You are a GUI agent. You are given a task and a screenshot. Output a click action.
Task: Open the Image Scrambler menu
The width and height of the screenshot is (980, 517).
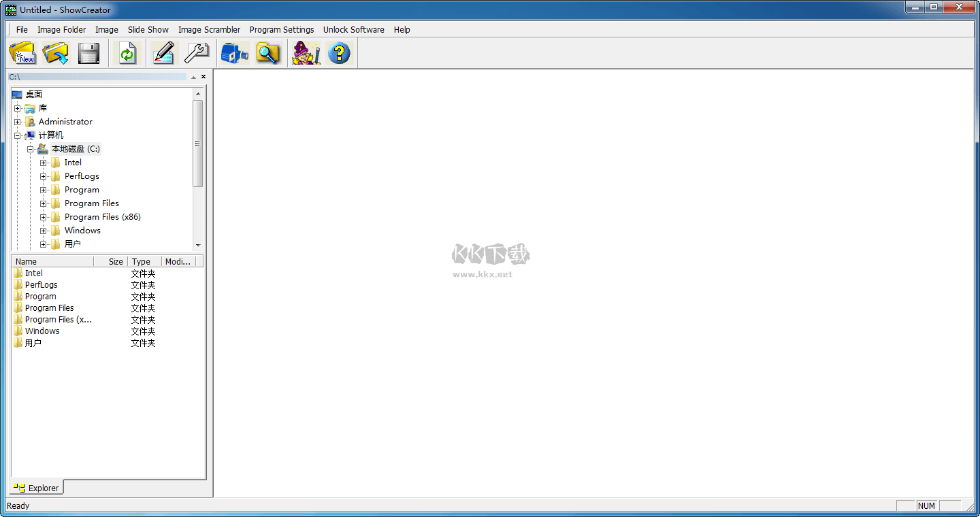click(209, 29)
